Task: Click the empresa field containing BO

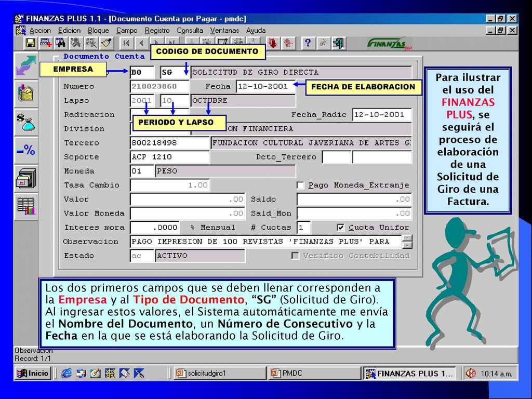Action: 142,72
